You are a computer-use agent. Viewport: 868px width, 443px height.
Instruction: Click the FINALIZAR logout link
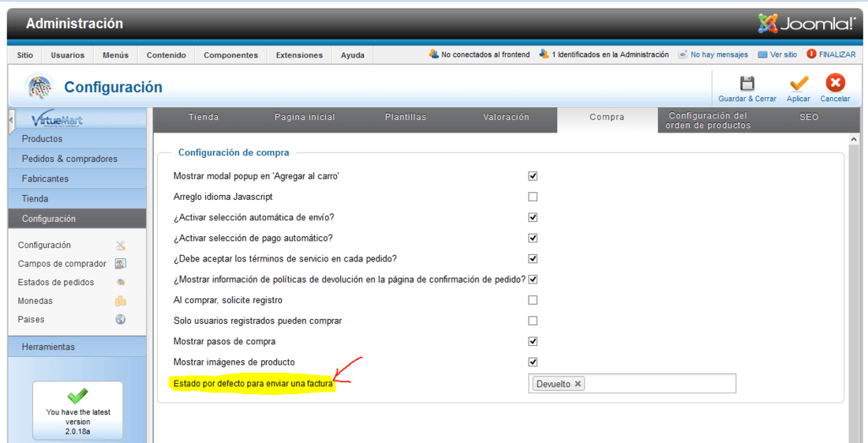(x=837, y=54)
